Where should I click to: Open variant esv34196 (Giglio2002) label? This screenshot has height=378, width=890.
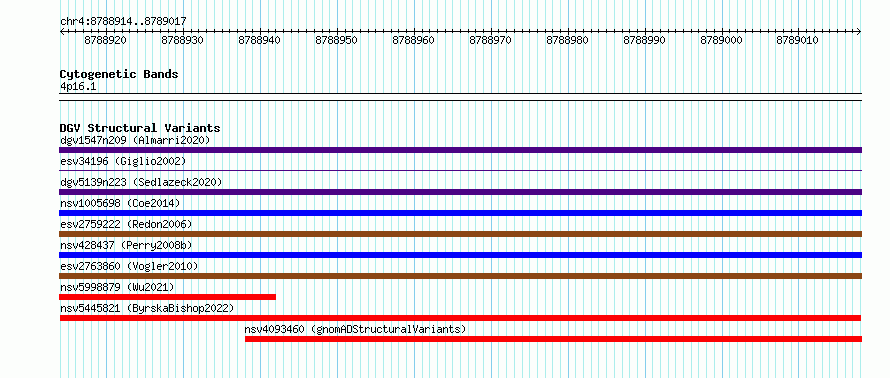(x=123, y=161)
